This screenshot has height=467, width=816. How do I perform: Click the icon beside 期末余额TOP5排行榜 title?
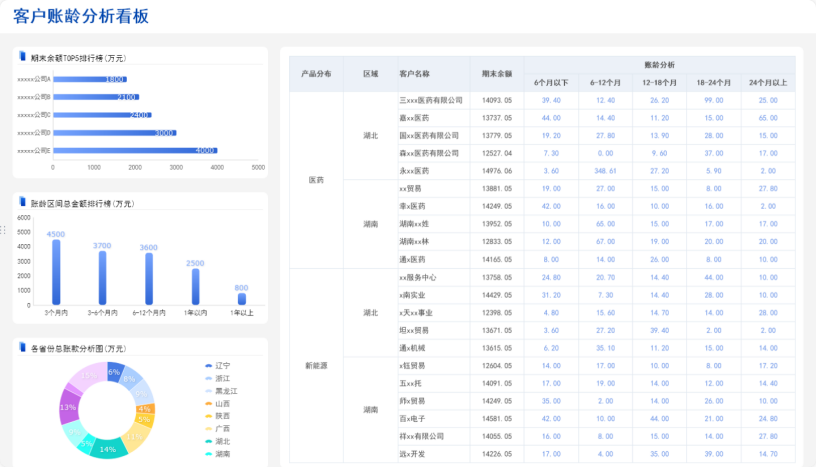coord(23,58)
